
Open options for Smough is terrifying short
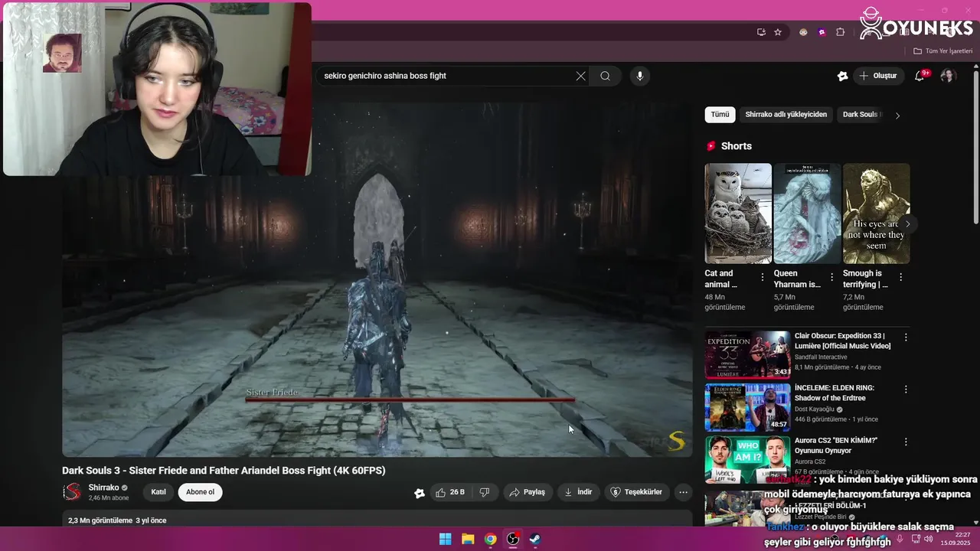click(900, 277)
